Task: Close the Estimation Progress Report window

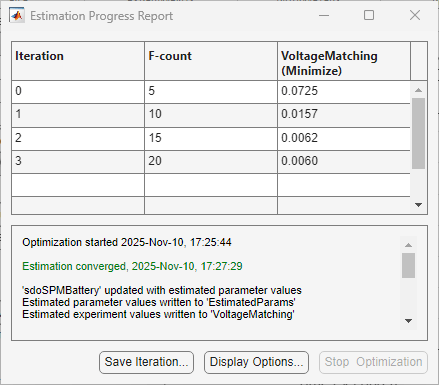Action: tap(415, 15)
